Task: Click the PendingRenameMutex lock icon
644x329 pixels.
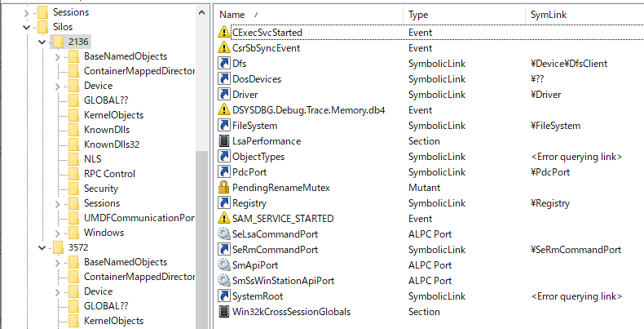Action: [x=225, y=188]
